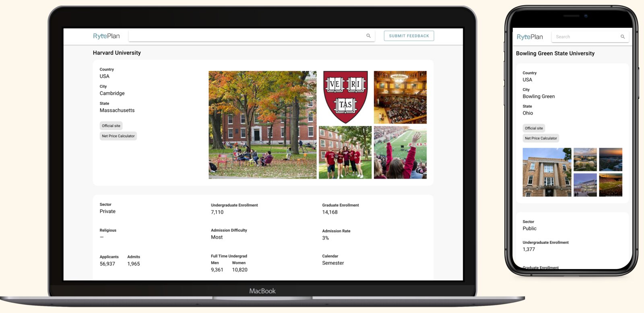Click the SUBMIT FEEDBACK button
The image size is (644, 313).
click(x=409, y=36)
